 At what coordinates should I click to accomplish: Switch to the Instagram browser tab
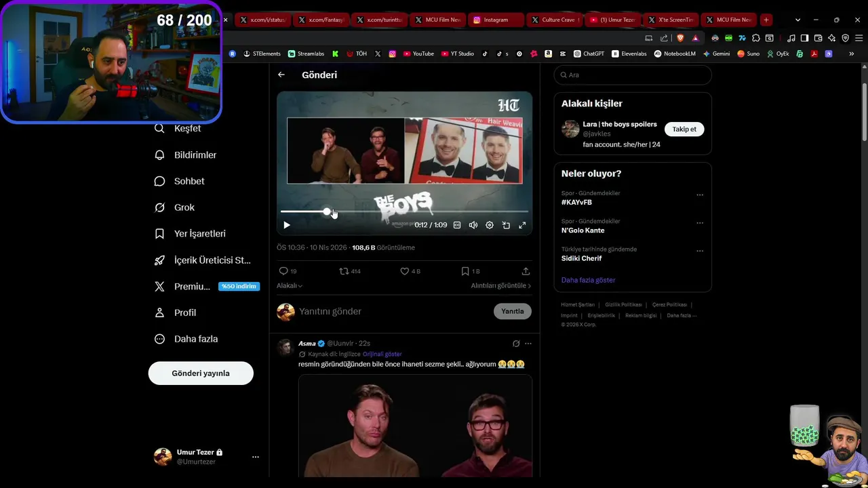(495, 20)
